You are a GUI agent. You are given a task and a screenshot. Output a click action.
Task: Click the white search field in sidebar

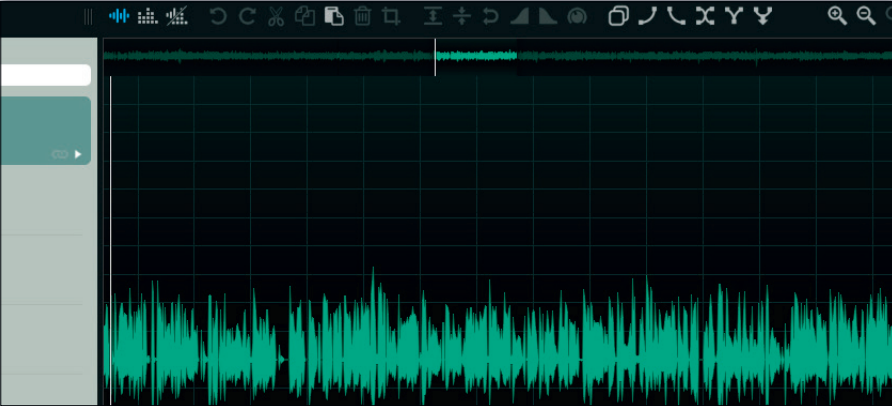(x=45, y=75)
